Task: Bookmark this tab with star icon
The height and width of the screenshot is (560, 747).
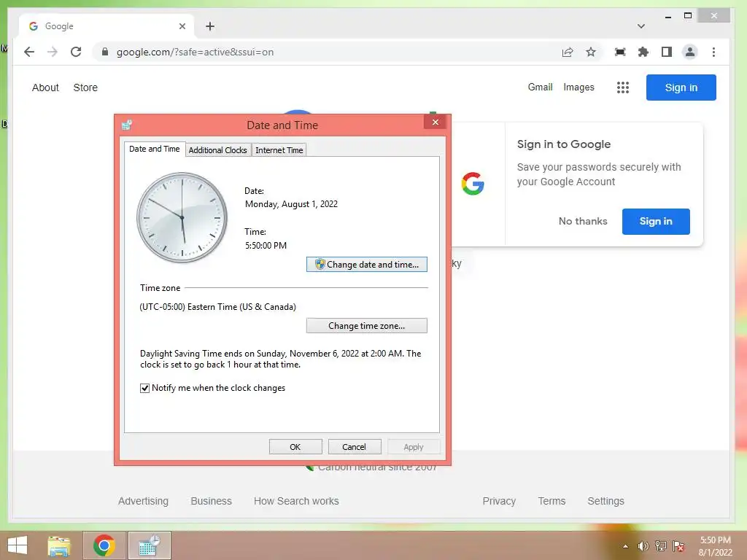Action: (x=591, y=52)
